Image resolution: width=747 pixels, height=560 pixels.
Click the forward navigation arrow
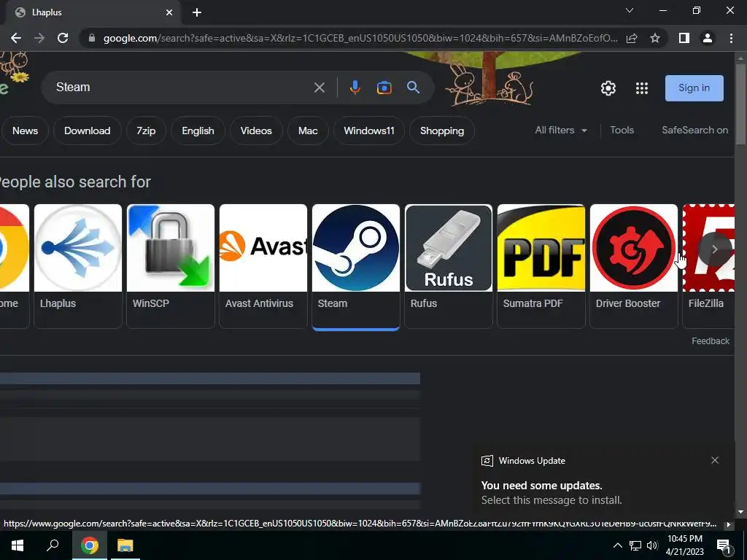39,38
